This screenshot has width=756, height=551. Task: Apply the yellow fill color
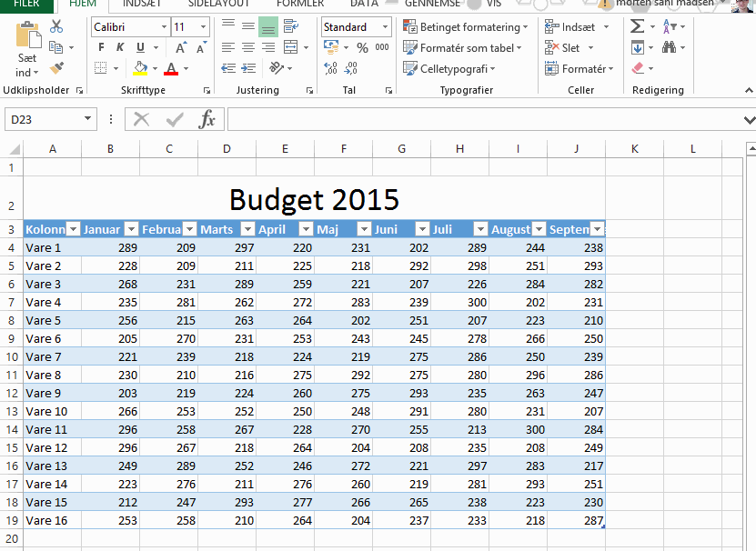click(x=140, y=68)
